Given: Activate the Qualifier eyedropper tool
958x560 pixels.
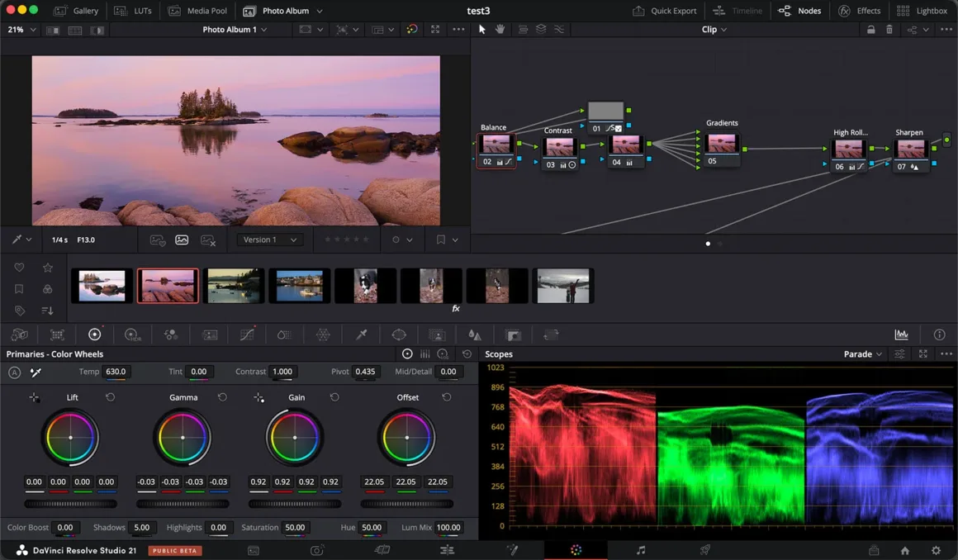Looking at the screenshot, I should coord(361,334).
